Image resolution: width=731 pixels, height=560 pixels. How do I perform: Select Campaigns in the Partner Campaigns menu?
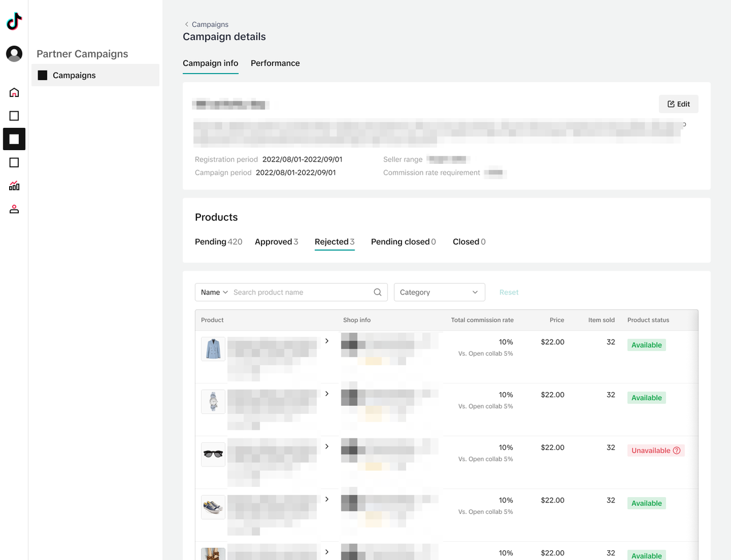coord(74,75)
